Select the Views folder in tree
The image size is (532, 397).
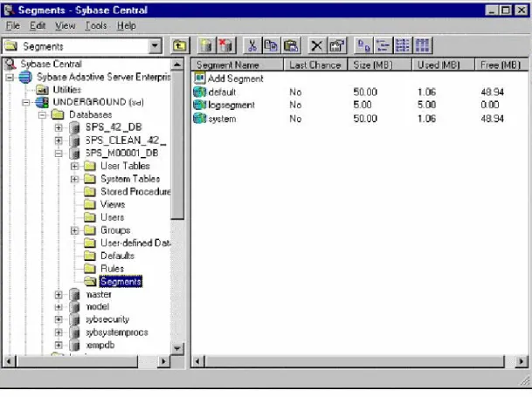point(113,204)
